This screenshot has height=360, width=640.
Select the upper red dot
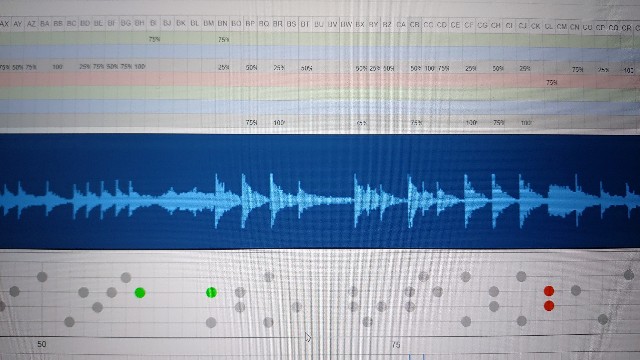coord(549,291)
